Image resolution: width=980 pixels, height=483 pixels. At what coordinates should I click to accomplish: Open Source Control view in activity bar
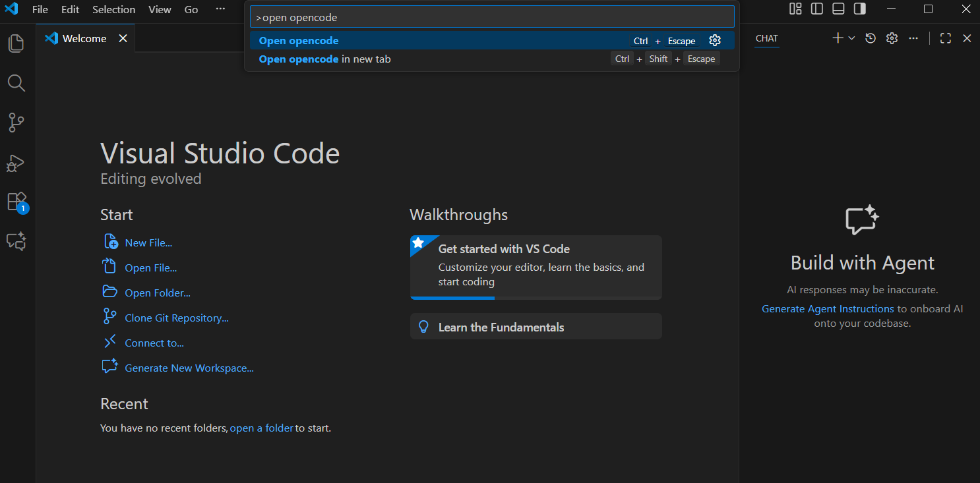[16, 123]
